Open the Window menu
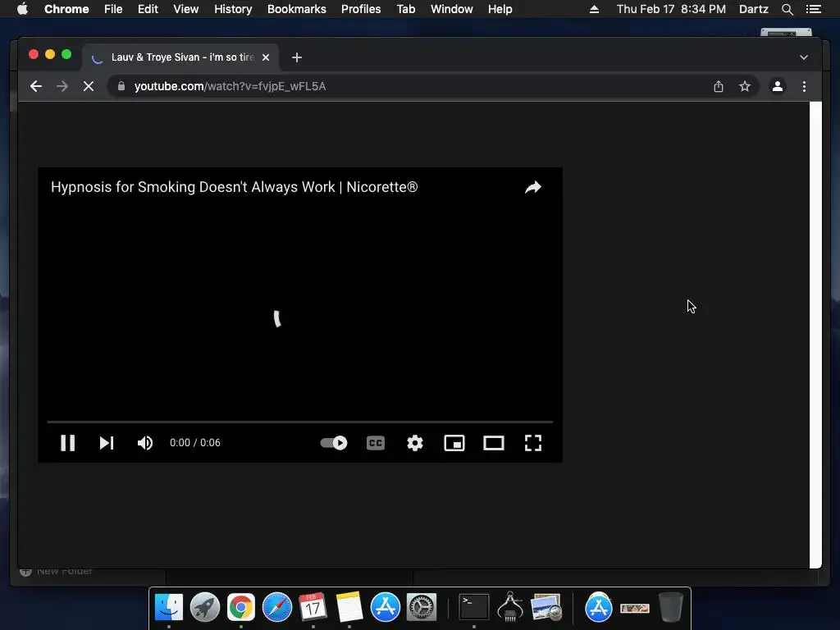840x630 pixels. [452, 9]
